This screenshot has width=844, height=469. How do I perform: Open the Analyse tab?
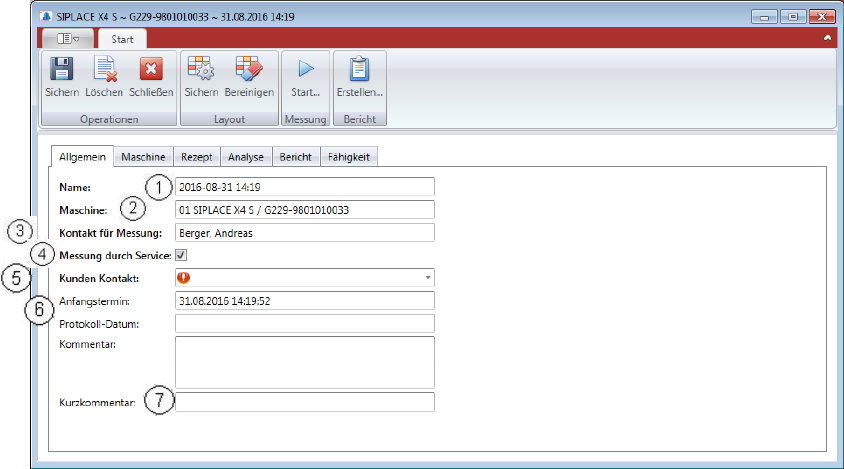tap(246, 157)
